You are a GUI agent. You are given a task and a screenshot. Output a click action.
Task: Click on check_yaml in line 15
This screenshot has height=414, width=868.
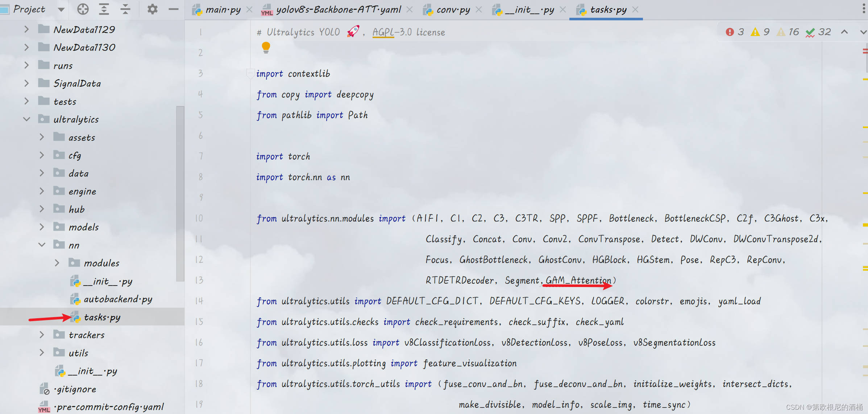[x=600, y=322]
